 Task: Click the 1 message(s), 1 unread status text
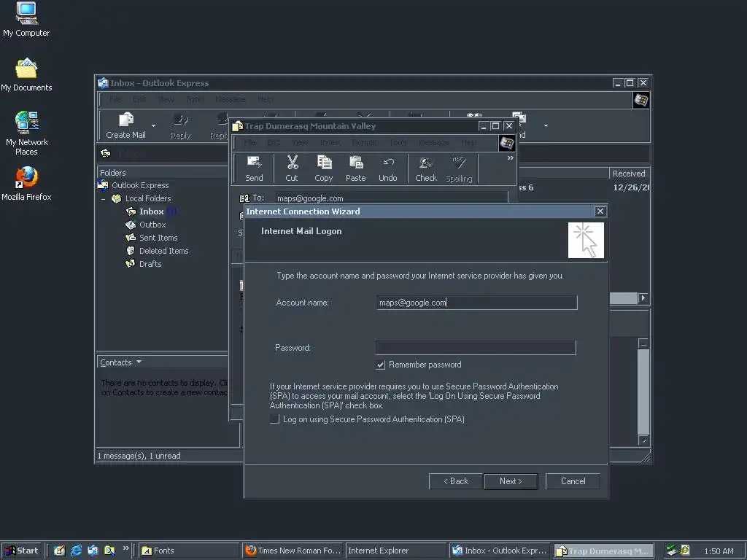pyautogui.click(x=139, y=456)
